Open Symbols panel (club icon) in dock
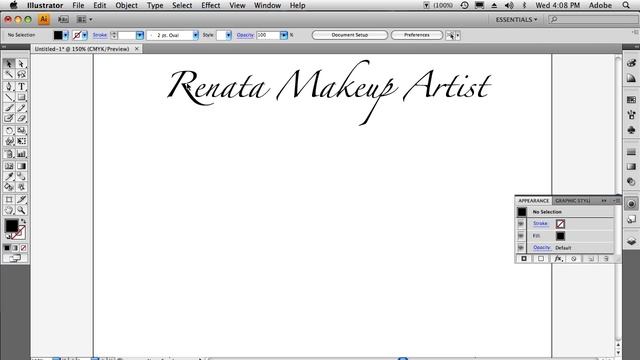640x360 pixels. (631, 130)
